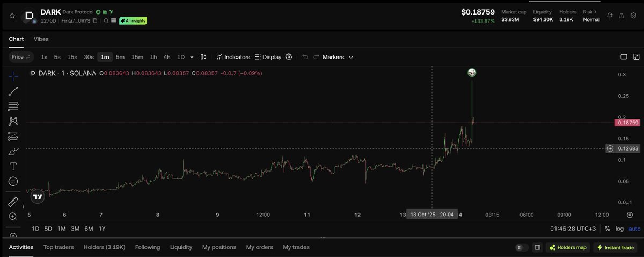Share the DARK token page
This screenshot has width=644, height=257.
(x=621, y=16)
